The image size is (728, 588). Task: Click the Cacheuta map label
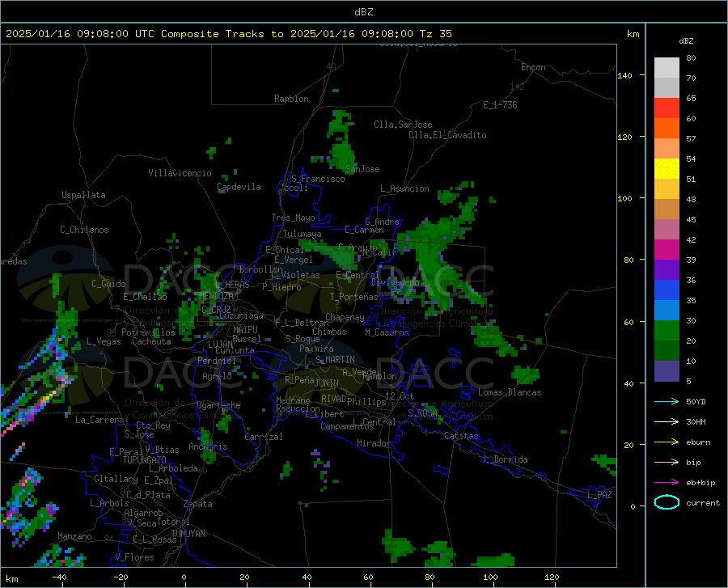[x=151, y=341]
